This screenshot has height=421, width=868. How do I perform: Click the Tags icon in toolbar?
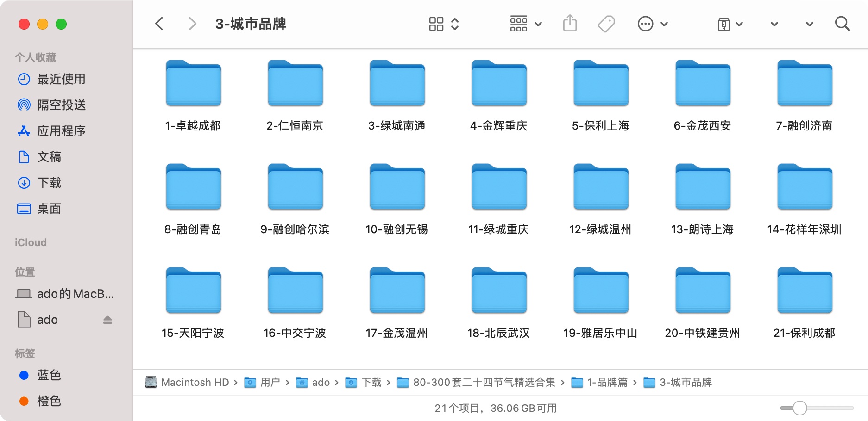606,23
